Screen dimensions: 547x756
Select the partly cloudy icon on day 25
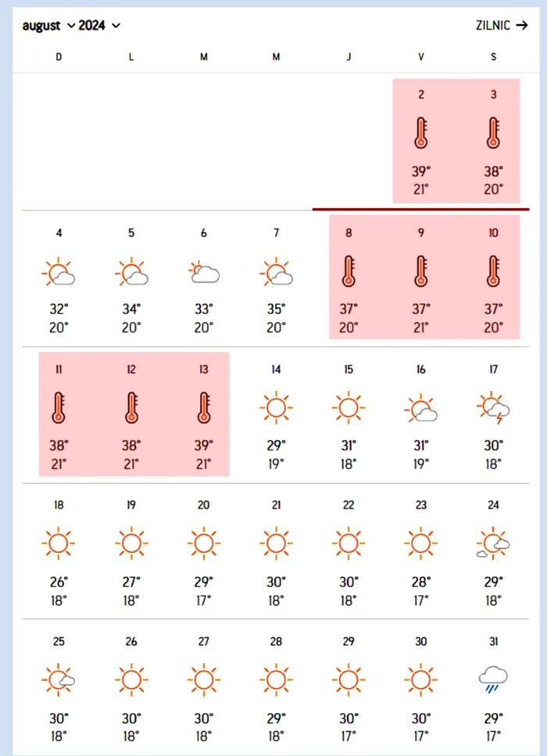pyautogui.click(x=59, y=679)
